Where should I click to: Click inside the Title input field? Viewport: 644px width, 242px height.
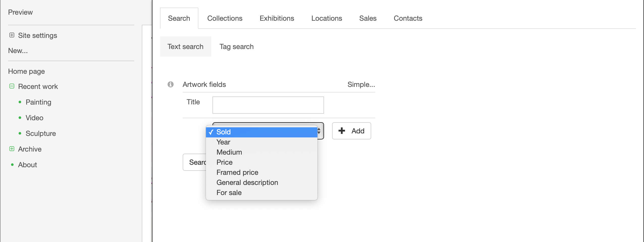tap(268, 105)
